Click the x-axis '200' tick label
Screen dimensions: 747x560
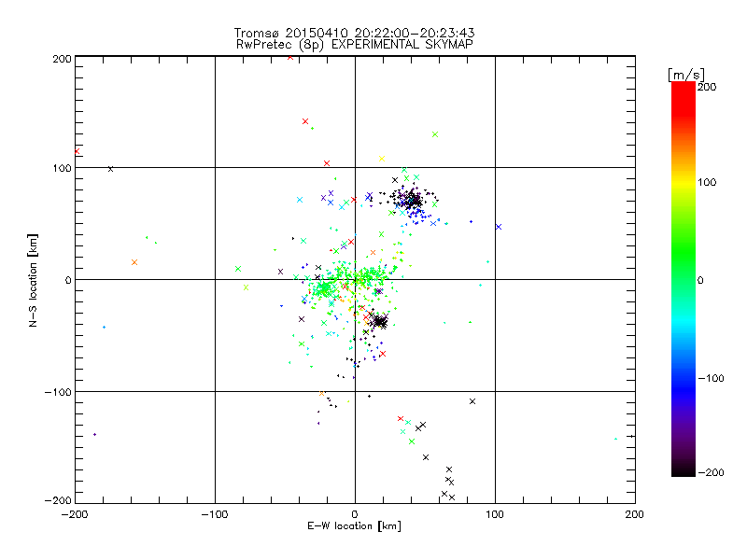coord(635,515)
